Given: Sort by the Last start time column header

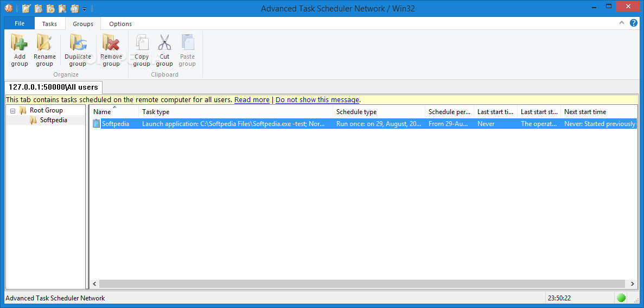Looking at the screenshot, I should click(495, 111).
